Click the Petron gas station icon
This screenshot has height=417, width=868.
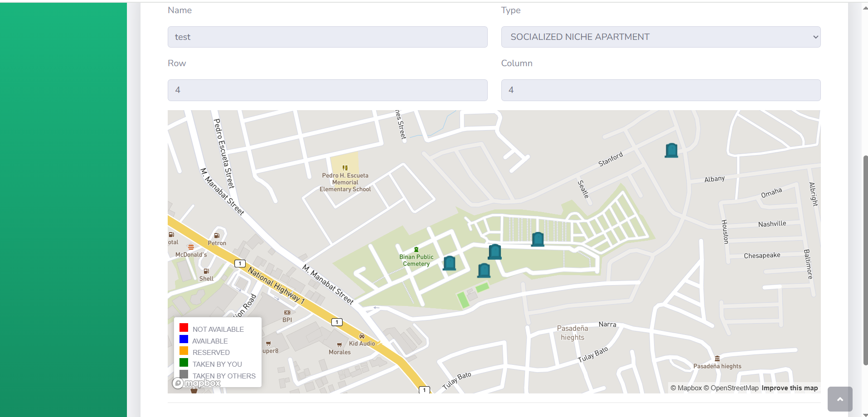[217, 236]
